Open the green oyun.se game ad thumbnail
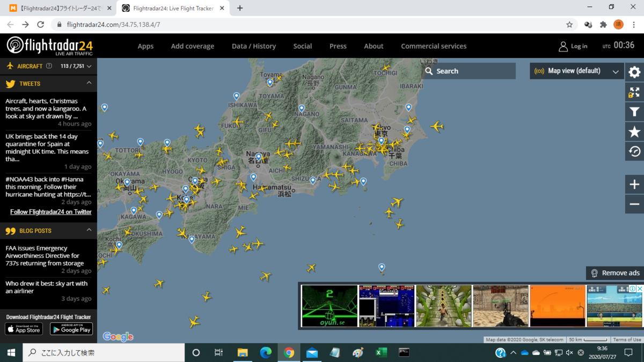This screenshot has width=644, height=362. tap(330, 306)
